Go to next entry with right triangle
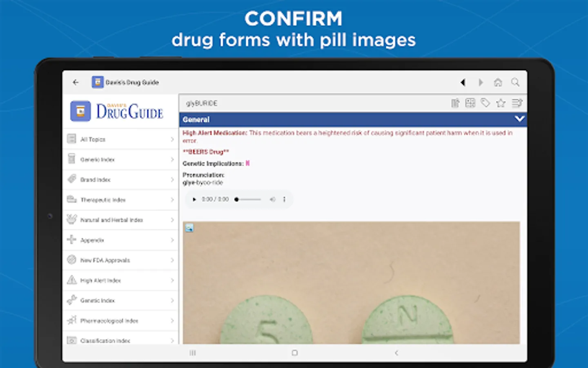 [481, 82]
